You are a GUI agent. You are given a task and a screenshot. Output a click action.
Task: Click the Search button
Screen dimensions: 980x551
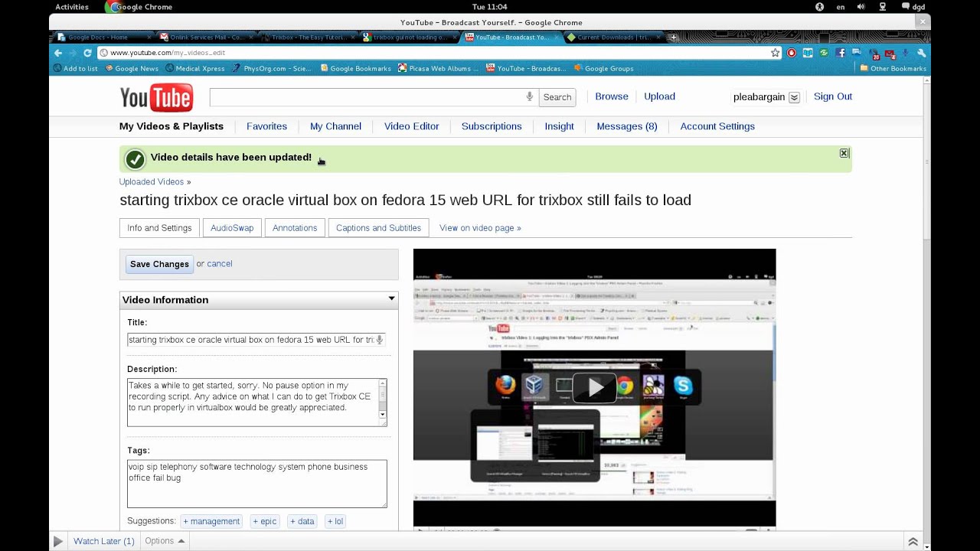[x=557, y=97]
